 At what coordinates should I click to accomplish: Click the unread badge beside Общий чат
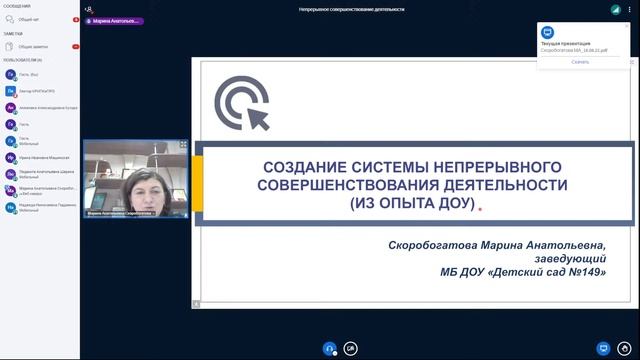[76, 20]
